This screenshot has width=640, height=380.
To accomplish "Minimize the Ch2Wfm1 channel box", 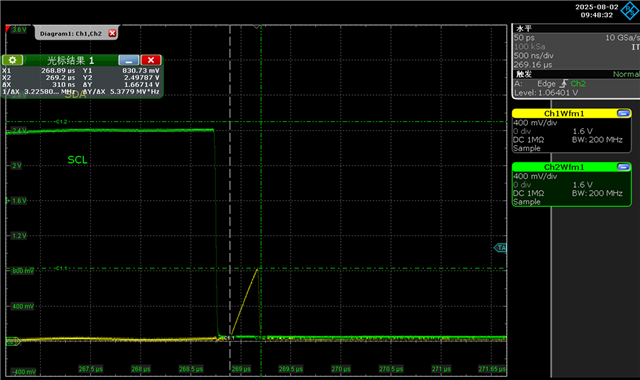I will click(623, 167).
